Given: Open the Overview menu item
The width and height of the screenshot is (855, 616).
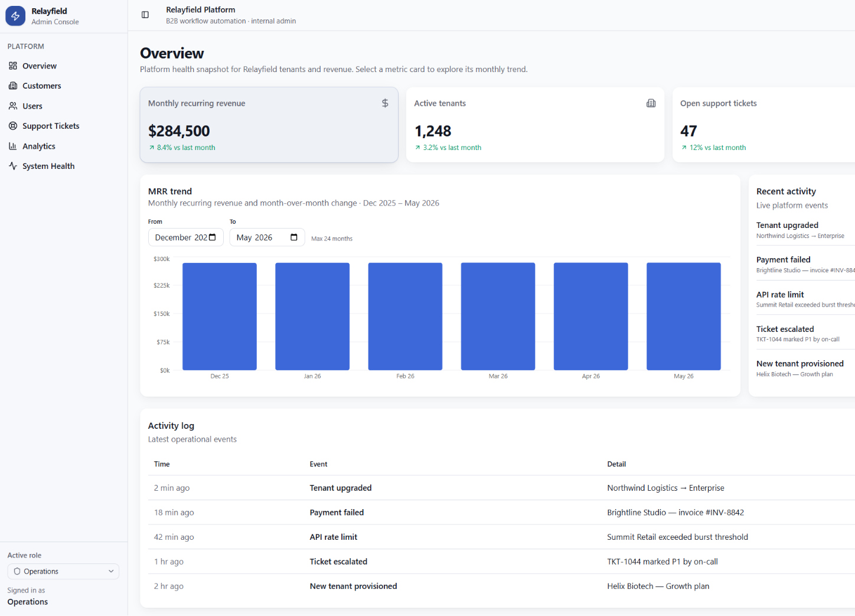Looking at the screenshot, I should [63, 66].
